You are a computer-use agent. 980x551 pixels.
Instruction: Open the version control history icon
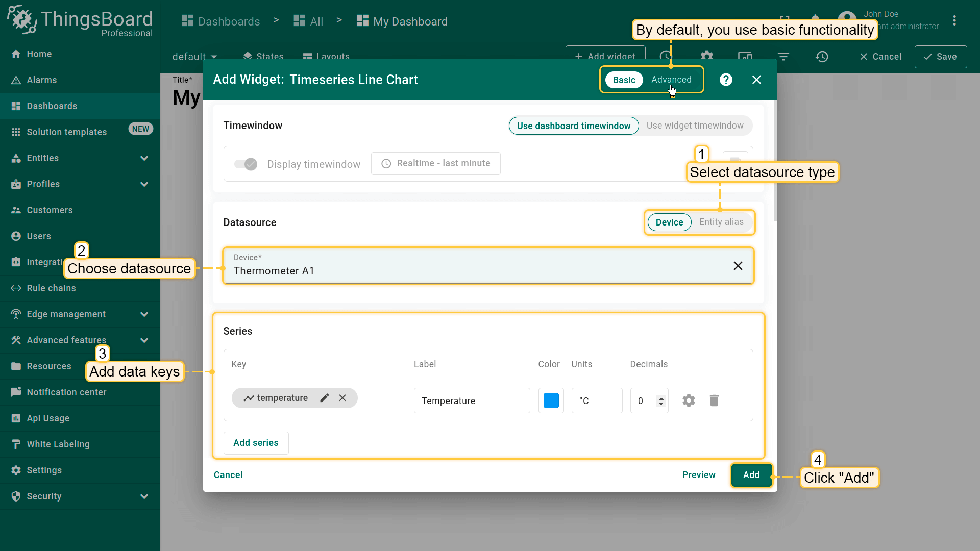pyautogui.click(x=821, y=57)
